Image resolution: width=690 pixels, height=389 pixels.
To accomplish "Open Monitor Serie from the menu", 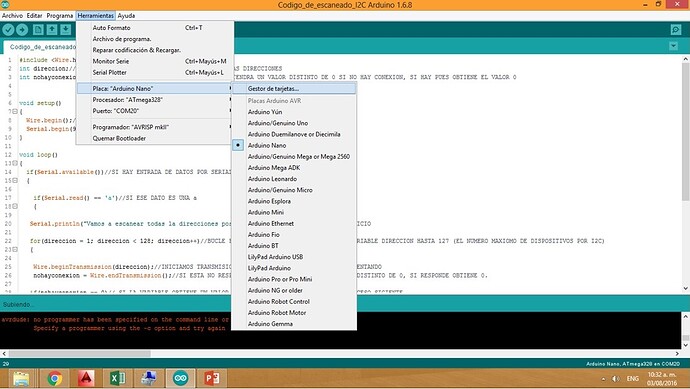I will tap(155, 61).
